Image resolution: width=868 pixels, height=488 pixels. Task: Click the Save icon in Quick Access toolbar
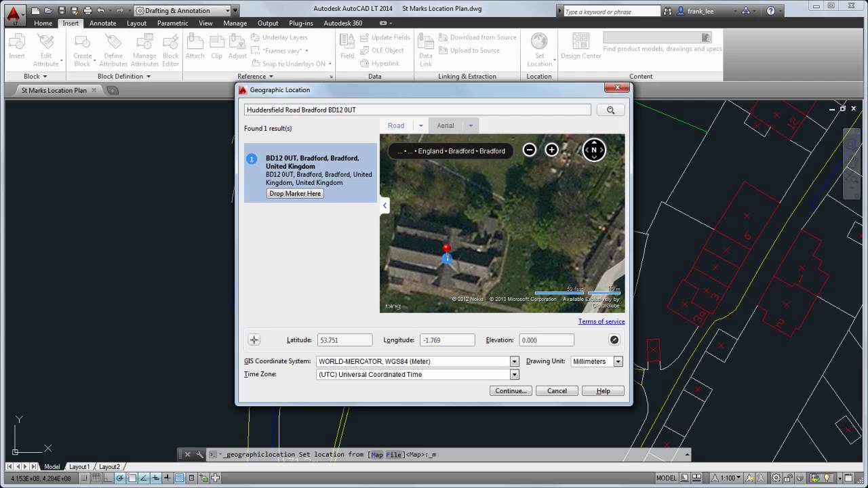pos(62,11)
